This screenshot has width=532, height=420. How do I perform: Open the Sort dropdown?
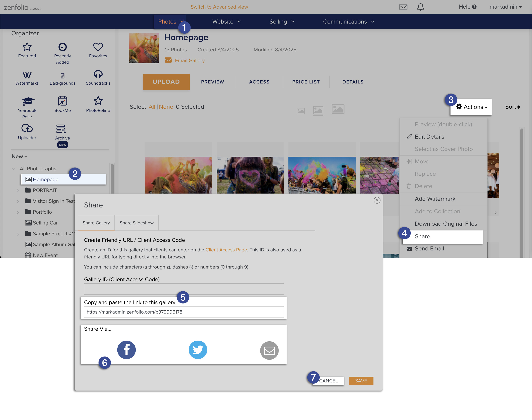point(513,107)
